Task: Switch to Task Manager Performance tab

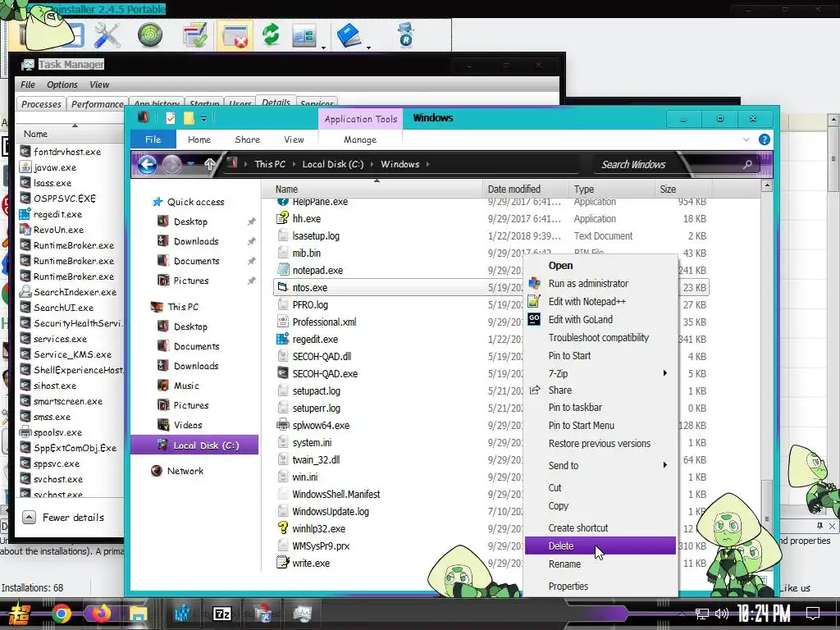Action: click(x=98, y=104)
